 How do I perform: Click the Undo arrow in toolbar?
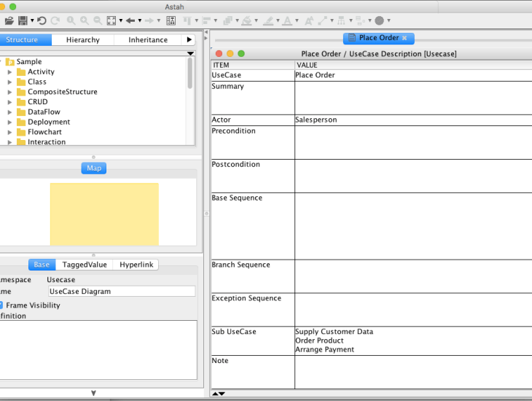(x=42, y=20)
